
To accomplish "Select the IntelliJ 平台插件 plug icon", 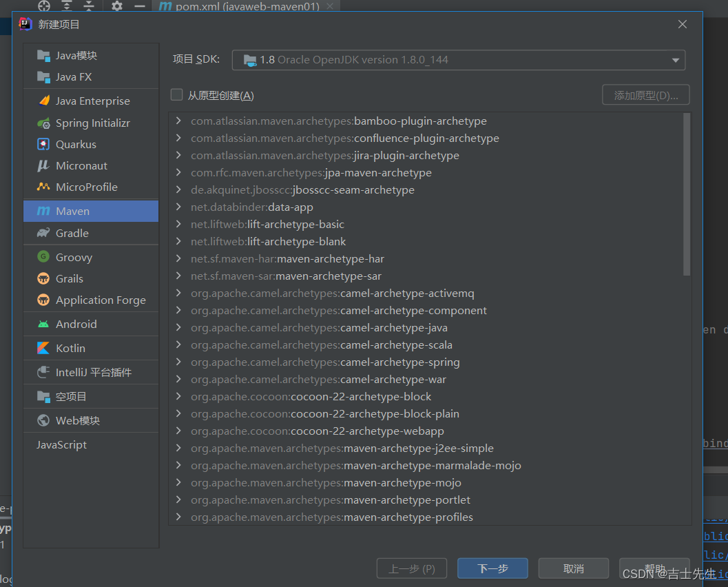I will [43, 373].
